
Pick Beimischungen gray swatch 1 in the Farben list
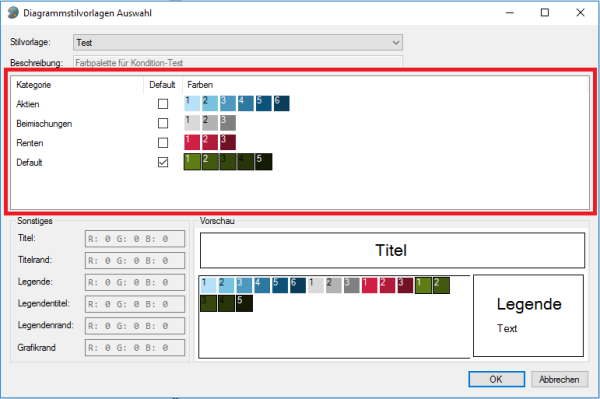pyautogui.click(x=192, y=123)
